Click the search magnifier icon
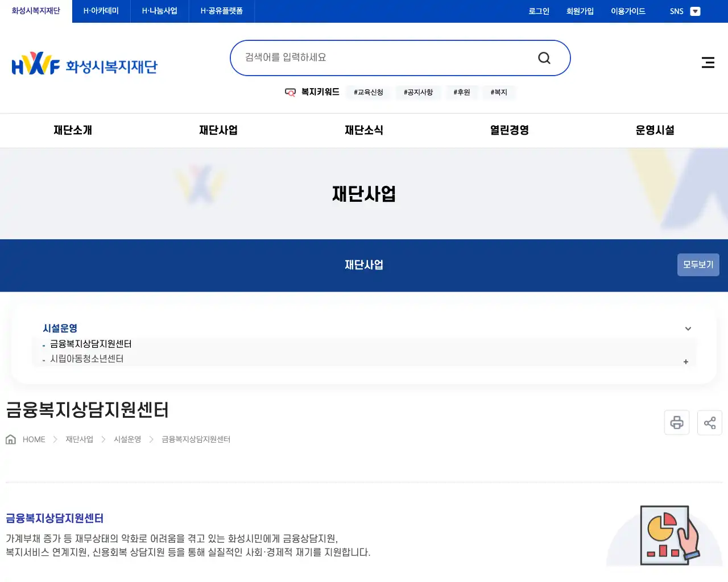Image resolution: width=728 pixels, height=582 pixels. coord(544,57)
